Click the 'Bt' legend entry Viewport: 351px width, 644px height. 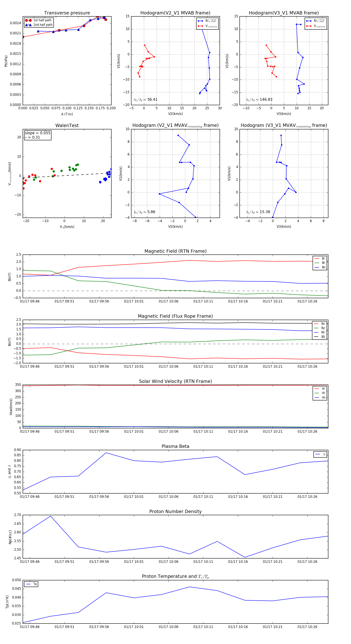pyautogui.click(x=320, y=263)
